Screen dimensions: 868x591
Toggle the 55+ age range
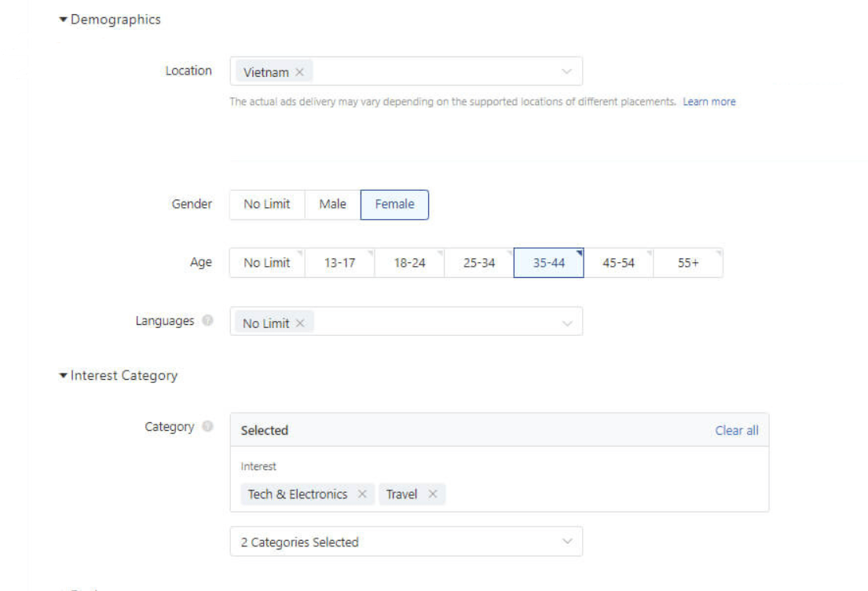(x=688, y=263)
